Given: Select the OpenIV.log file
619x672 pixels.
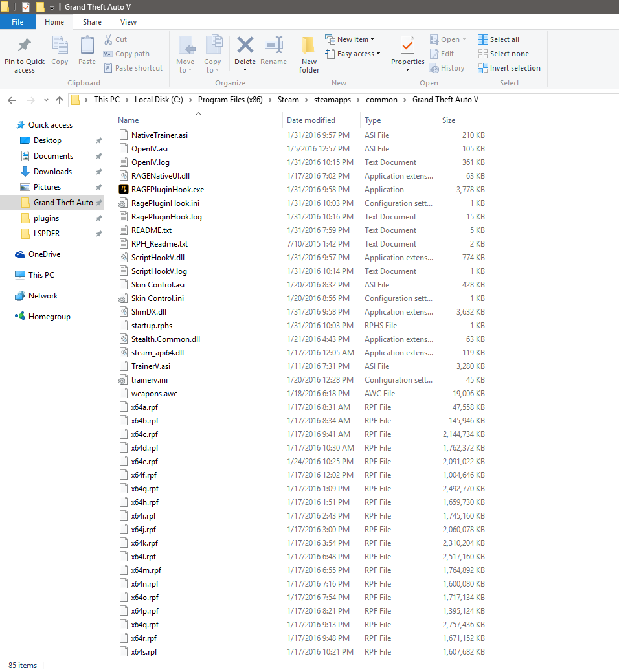Looking at the screenshot, I should (x=150, y=162).
